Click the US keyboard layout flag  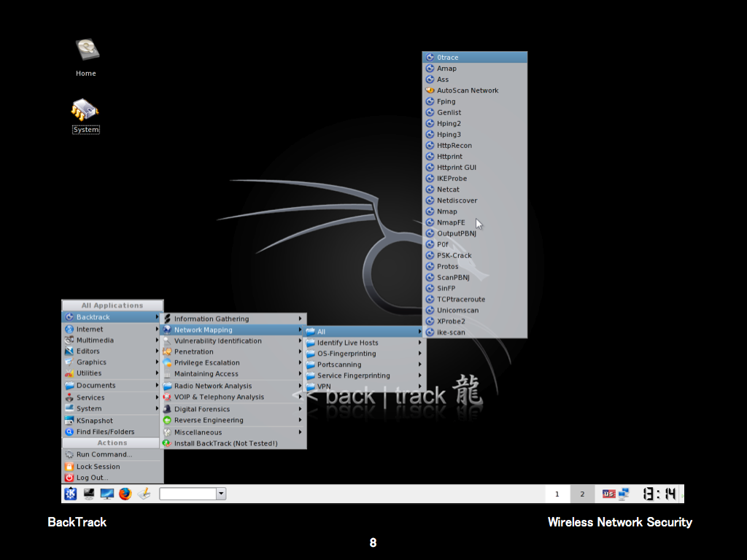(608, 494)
